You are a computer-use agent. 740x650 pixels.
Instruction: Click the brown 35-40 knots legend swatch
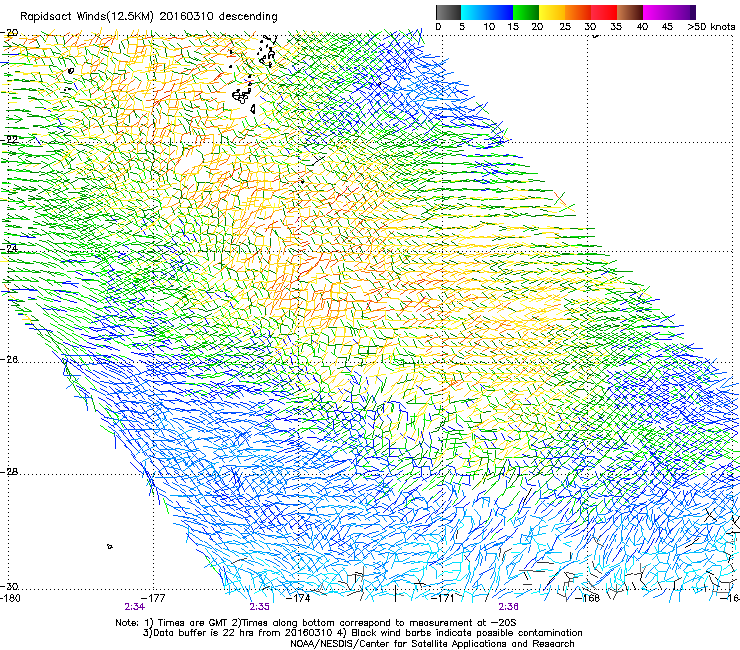coord(630,12)
